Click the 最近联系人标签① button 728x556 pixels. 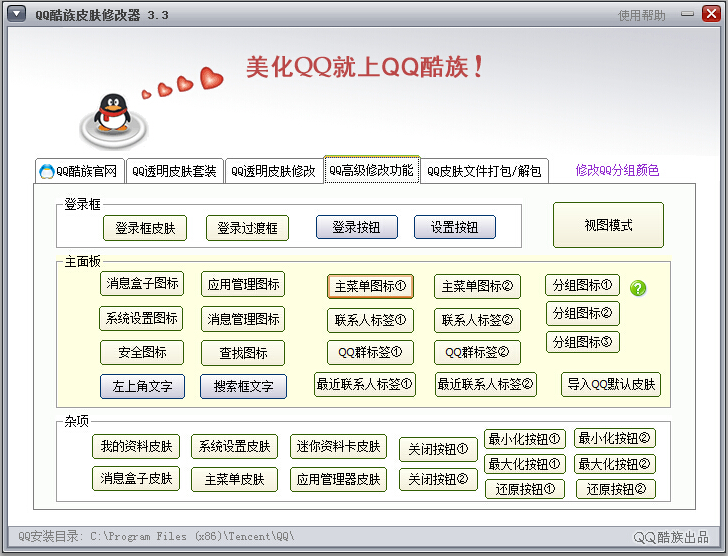pos(365,384)
